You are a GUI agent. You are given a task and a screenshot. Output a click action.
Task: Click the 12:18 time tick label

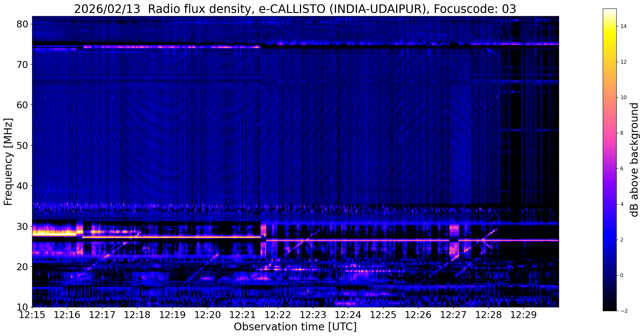click(137, 315)
